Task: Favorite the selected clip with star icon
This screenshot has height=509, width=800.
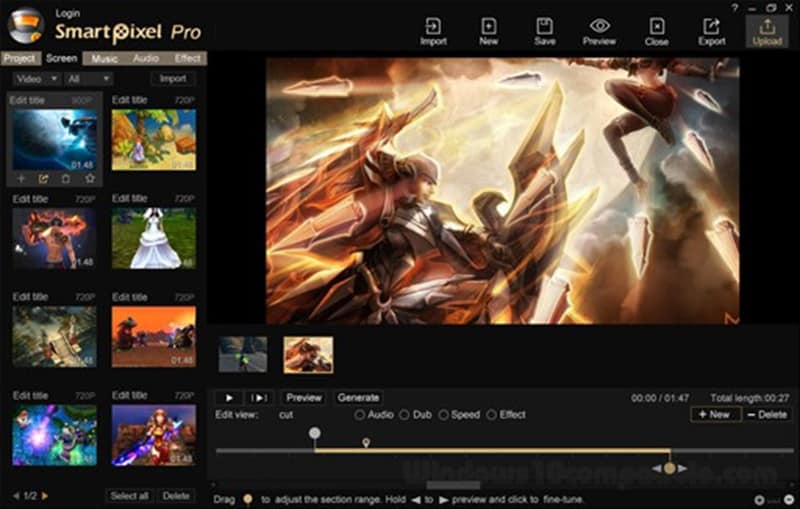Action: tap(90, 179)
